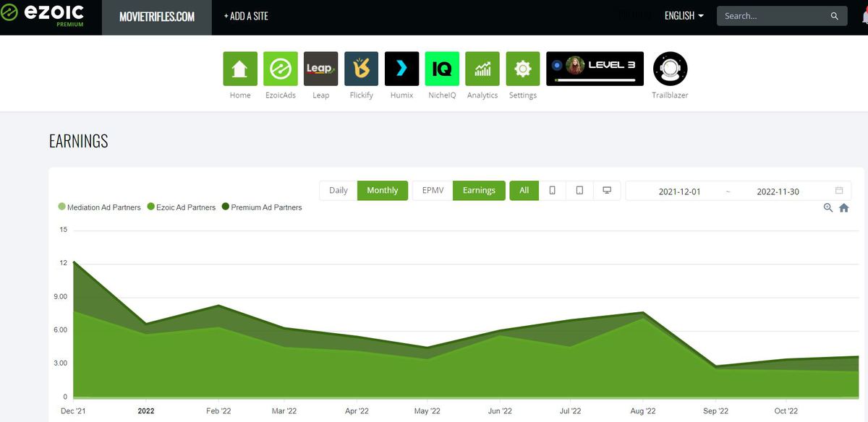Filter earnings by tablet device icon

pos(579,191)
